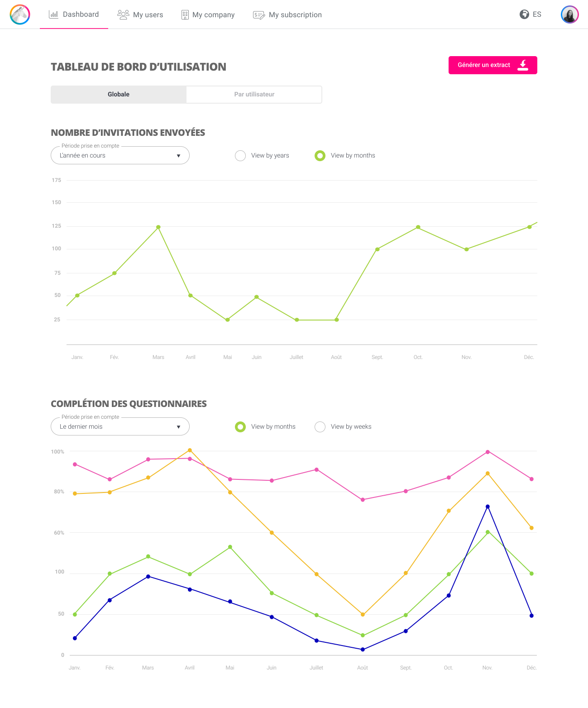Click the green Mai data point on completion chart
Screen dimensions: 588x708
click(230, 547)
